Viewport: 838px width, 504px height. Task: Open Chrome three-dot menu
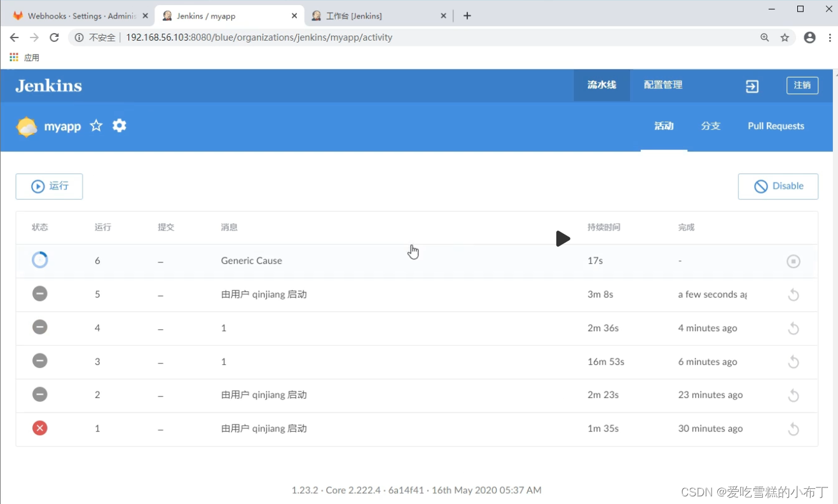(x=830, y=37)
